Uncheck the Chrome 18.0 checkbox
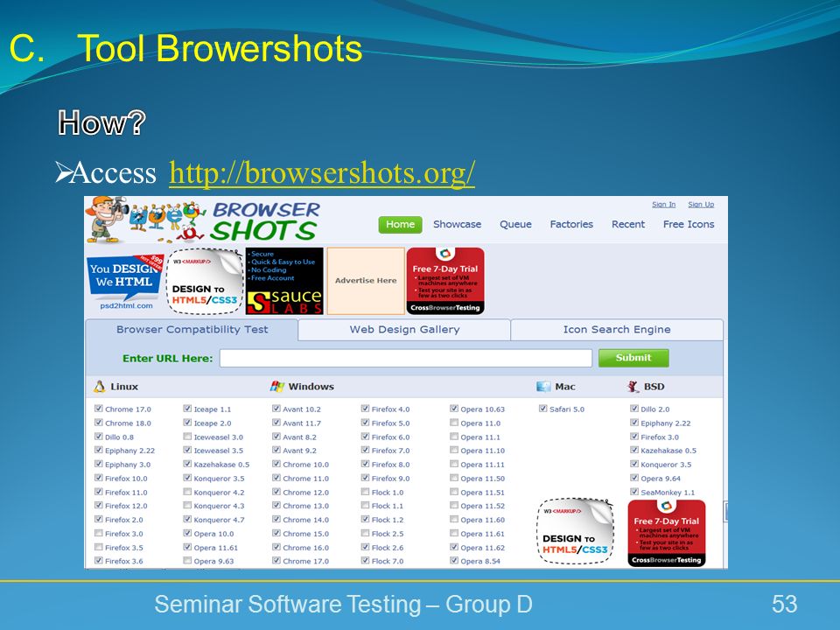This screenshot has width=840, height=630. tap(99, 423)
